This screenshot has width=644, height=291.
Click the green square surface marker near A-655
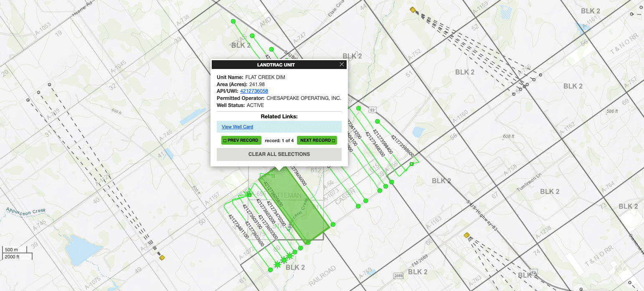pos(249,194)
